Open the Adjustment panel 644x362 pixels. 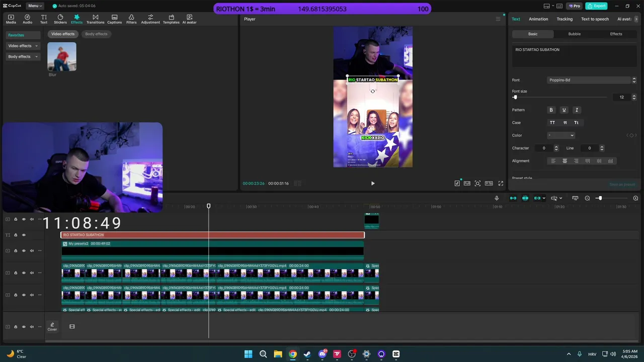click(x=150, y=19)
